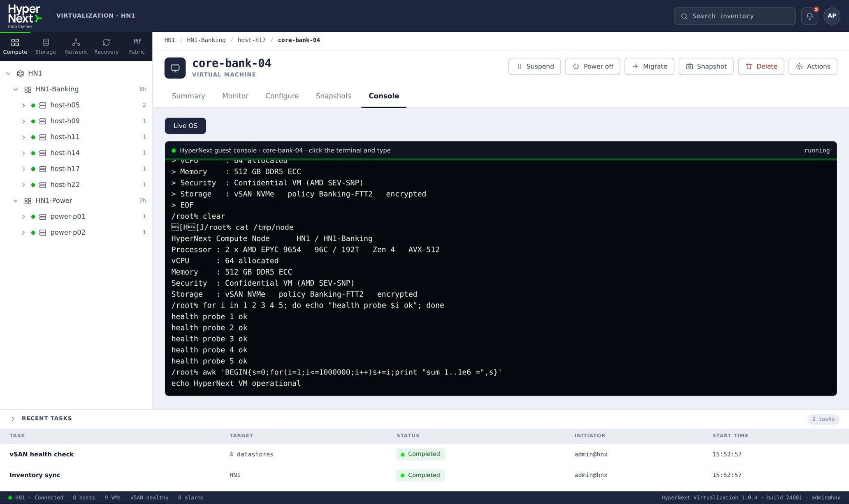Toggle the Recent Tasks panel chevron
The height and width of the screenshot is (504, 849).
pos(13,419)
